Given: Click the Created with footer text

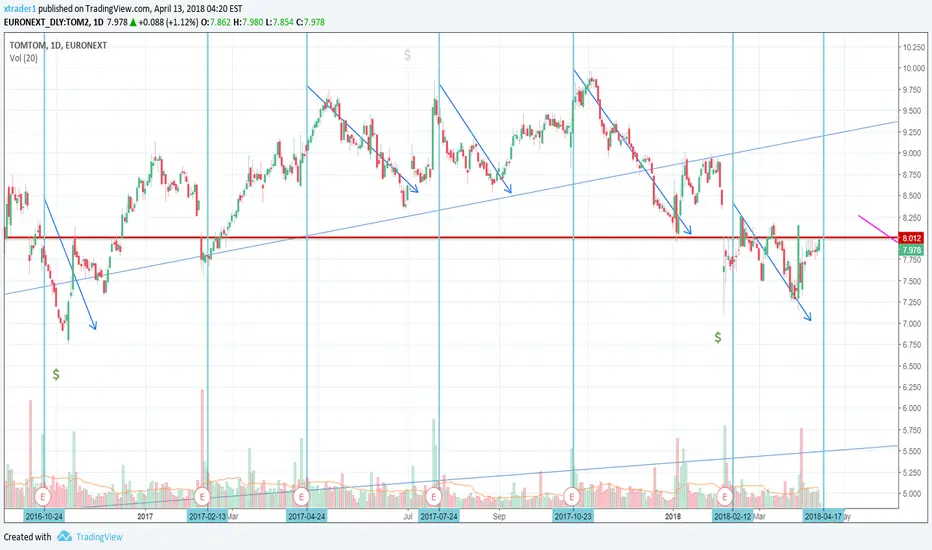Looking at the screenshot, I should [27, 537].
